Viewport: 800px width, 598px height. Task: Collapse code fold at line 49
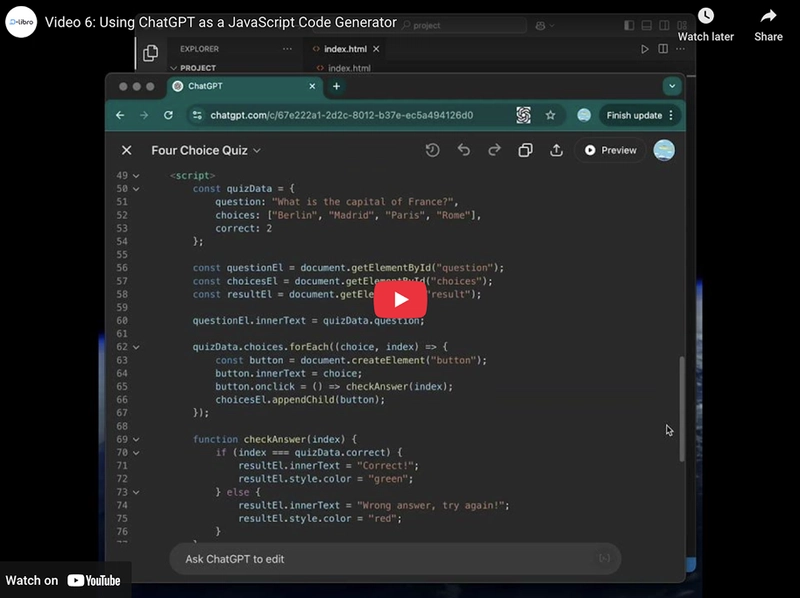(136, 176)
